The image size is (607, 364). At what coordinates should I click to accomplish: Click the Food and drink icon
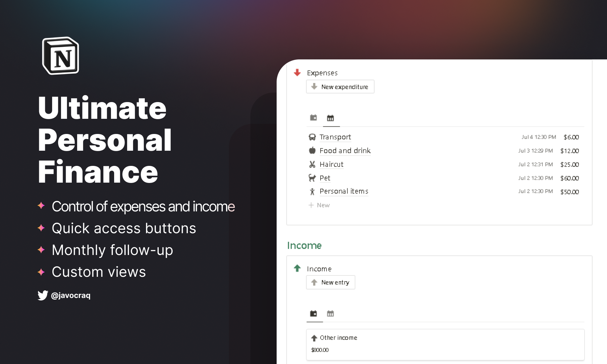point(312,151)
